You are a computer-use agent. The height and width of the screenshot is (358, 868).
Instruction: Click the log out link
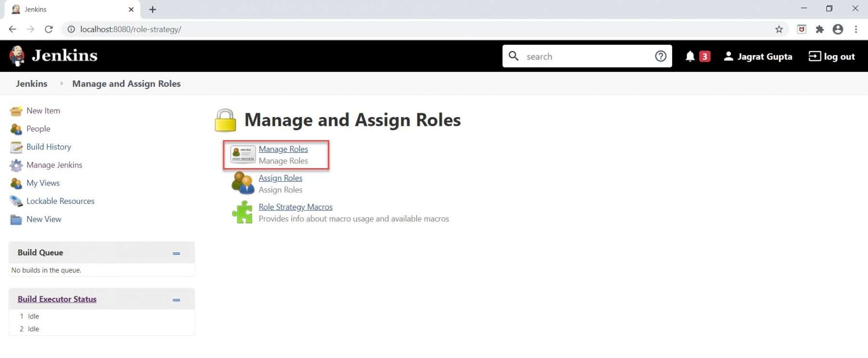832,56
